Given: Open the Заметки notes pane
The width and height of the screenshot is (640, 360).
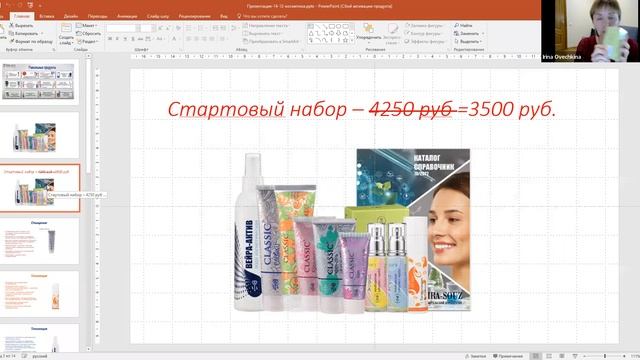Looking at the screenshot, I should [x=476, y=356].
